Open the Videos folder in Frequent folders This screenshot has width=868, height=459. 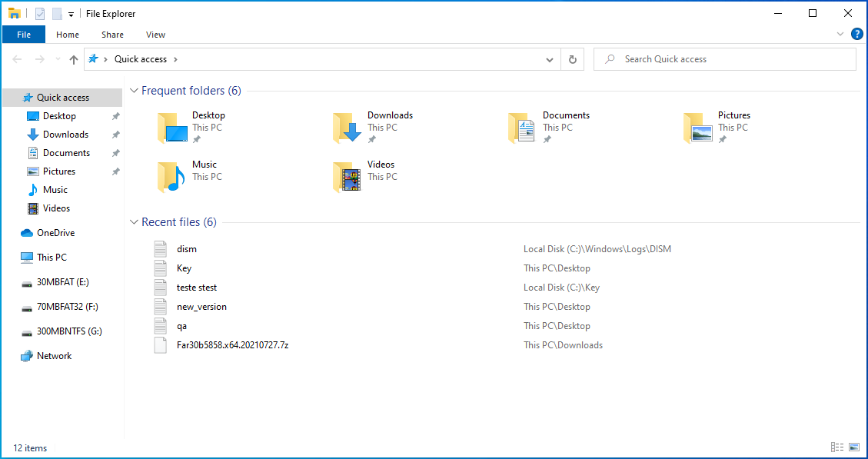[x=347, y=177]
